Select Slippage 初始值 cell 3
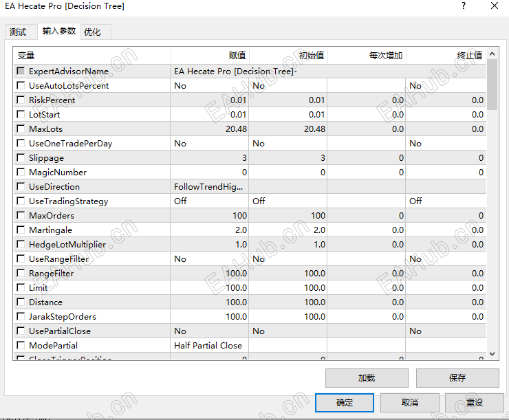 [288, 158]
